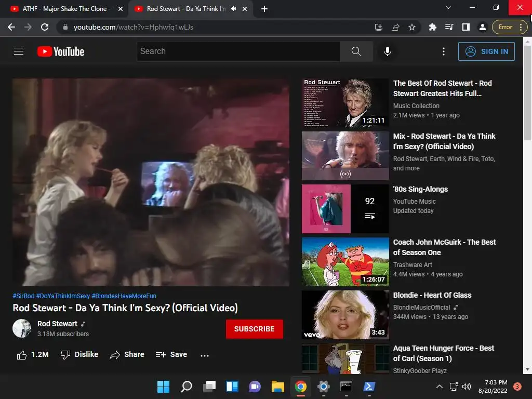Mute the tab via speaker icon
Screen dimensions: 532x399
(233, 9)
